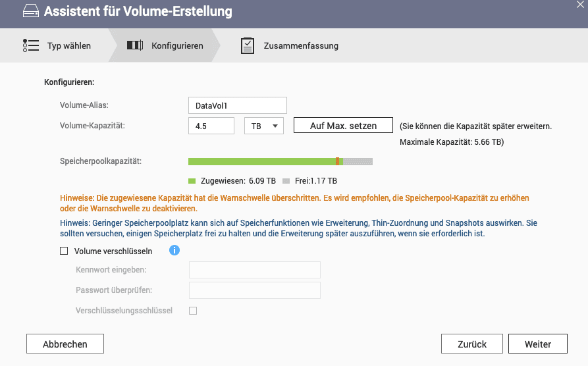
Task: Click the Auf Max. setzen button
Action: tap(343, 126)
